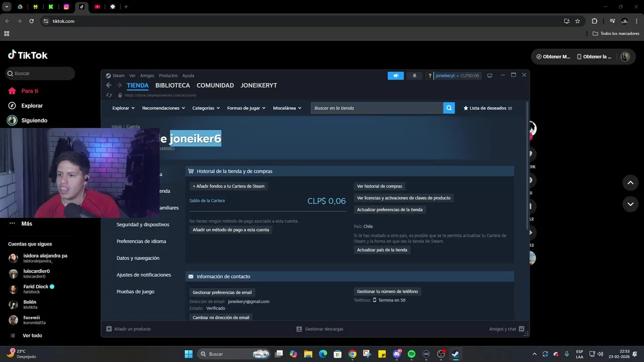Screen dimensions: 644x362
Task: Click Steam page vertical scrollbar
Action: point(527,166)
